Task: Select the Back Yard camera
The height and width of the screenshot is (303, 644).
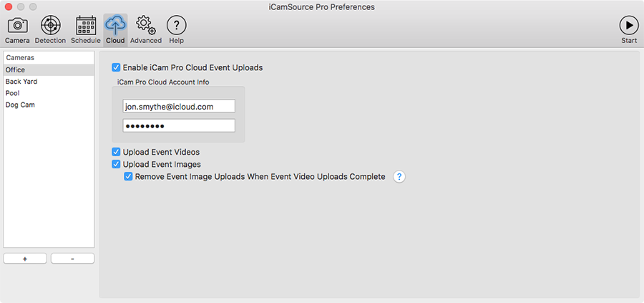Action: [x=49, y=82]
